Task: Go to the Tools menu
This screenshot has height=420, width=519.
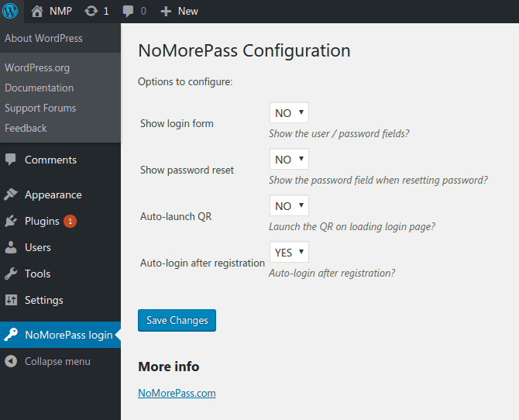Action: point(37,274)
